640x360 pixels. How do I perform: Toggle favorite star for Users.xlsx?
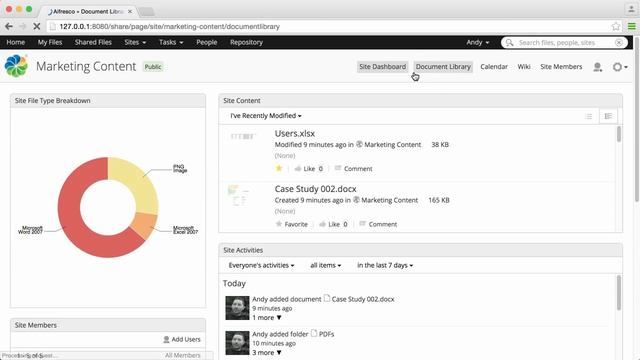tap(279, 168)
